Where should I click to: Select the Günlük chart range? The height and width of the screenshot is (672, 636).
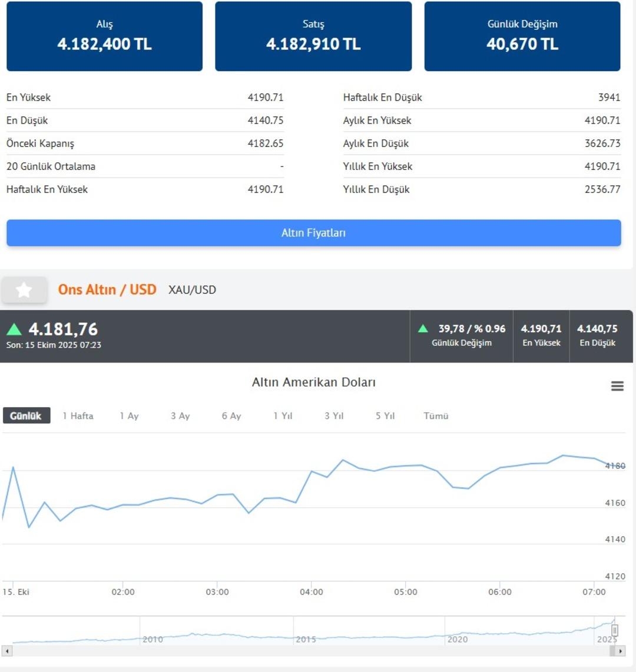pyautogui.click(x=26, y=415)
